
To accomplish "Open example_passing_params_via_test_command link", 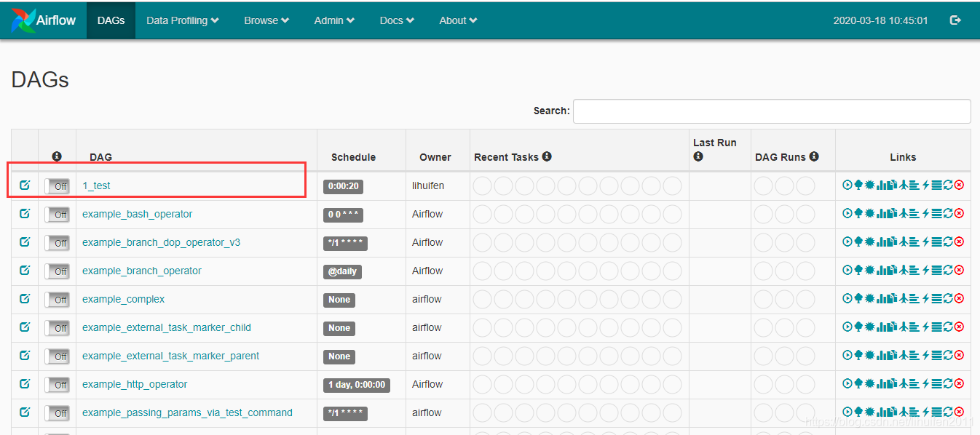I will (x=187, y=412).
